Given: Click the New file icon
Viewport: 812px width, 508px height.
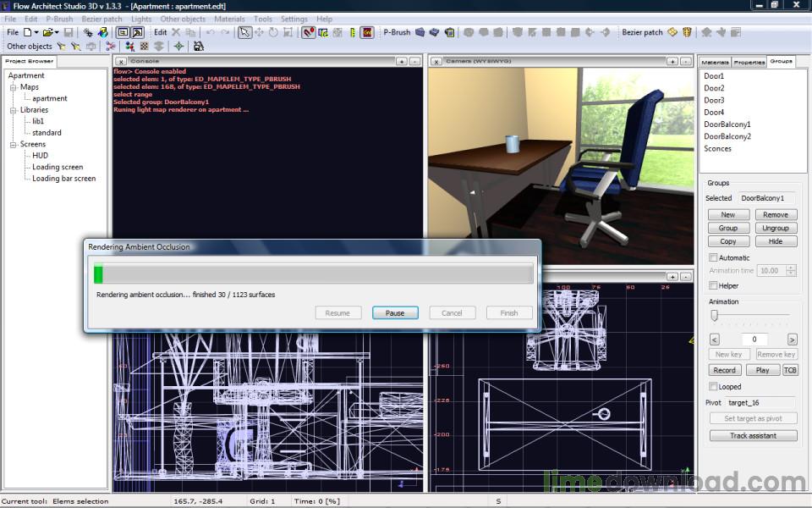Looking at the screenshot, I should (x=27, y=32).
